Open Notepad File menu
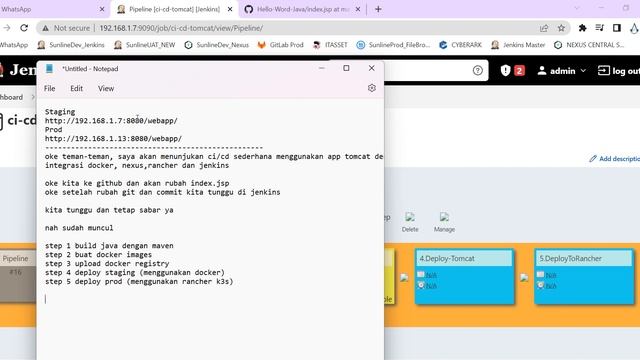The height and width of the screenshot is (360, 640). 49,88
